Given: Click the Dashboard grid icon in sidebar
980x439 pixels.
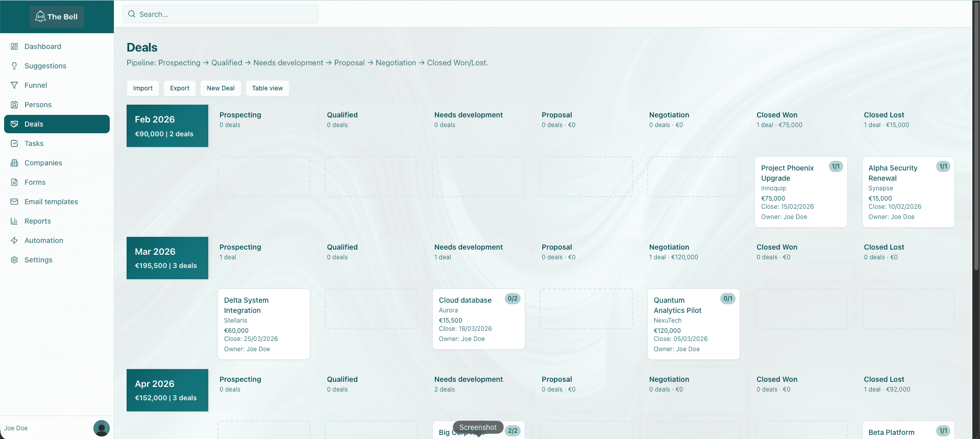Looking at the screenshot, I should pyautogui.click(x=14, y=46).
